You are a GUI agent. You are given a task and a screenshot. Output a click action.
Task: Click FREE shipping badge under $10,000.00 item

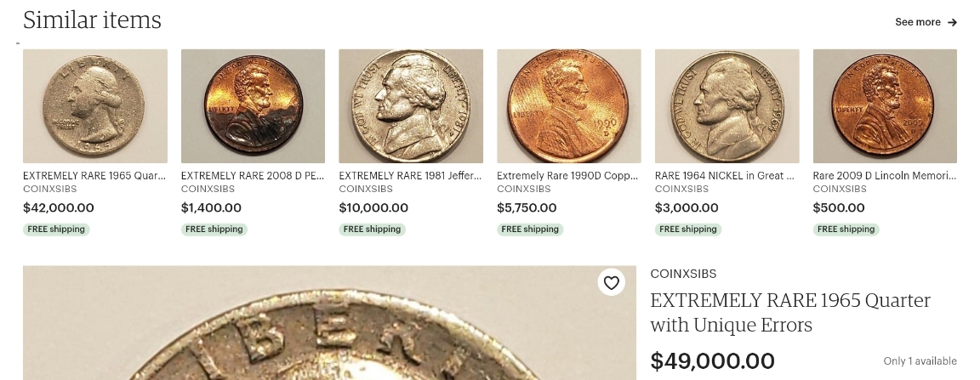[x=372, y=230]
